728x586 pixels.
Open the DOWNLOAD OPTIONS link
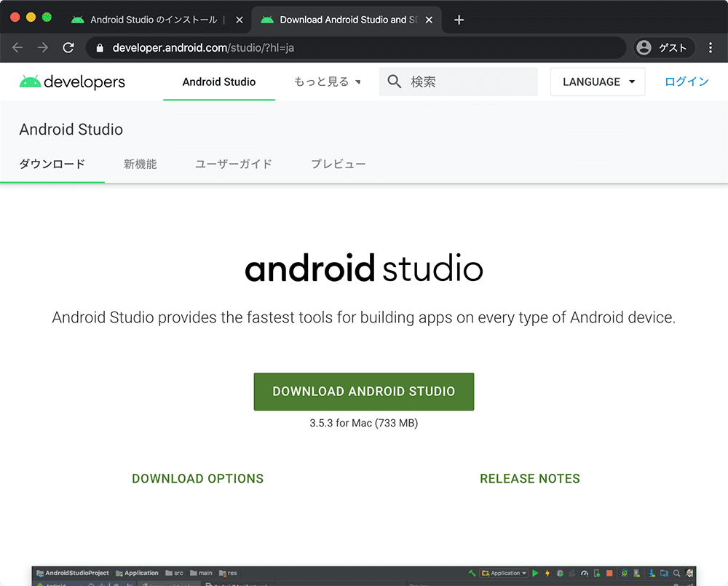(198, 479)
